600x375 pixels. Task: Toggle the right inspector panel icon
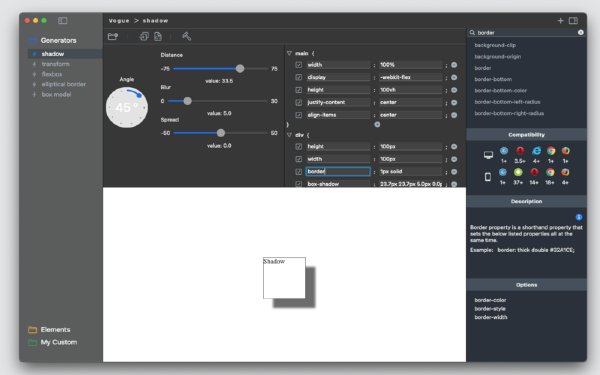(573, 21)
